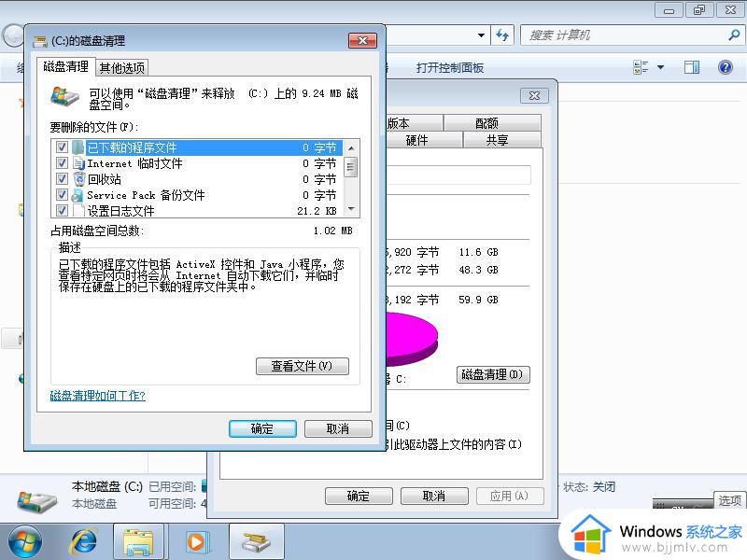Expand the view options dropdown arrow
The width and height of the screenshot is (747, 560).
pos(661,67)
